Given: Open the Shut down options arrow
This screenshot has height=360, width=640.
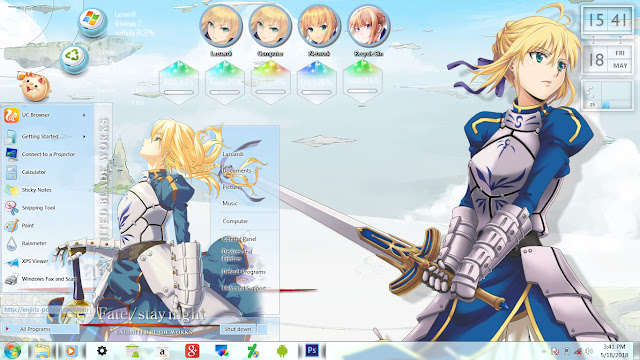Looking at the screenshot, I should [x=262, y=329].
